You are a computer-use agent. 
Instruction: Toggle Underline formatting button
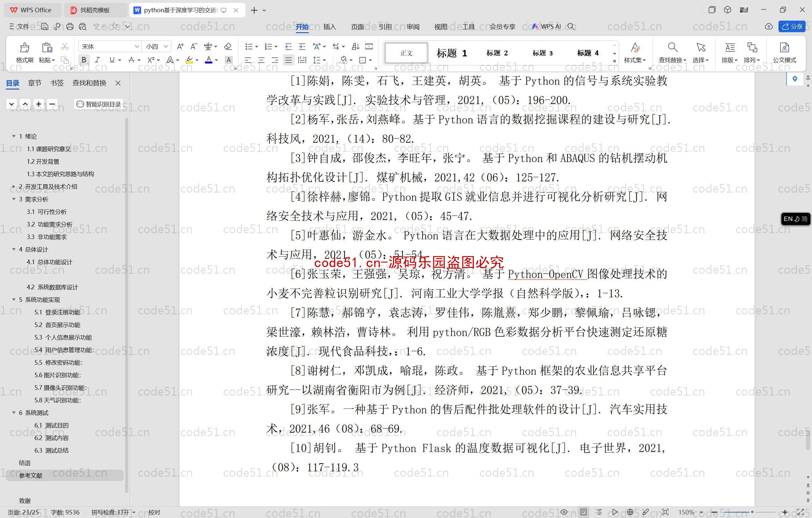[x=112, y=60]
